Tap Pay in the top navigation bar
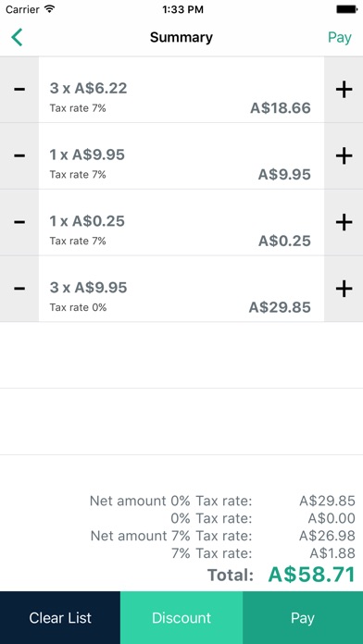Viewport: 363px width, 644px height. tap(340, 37)
